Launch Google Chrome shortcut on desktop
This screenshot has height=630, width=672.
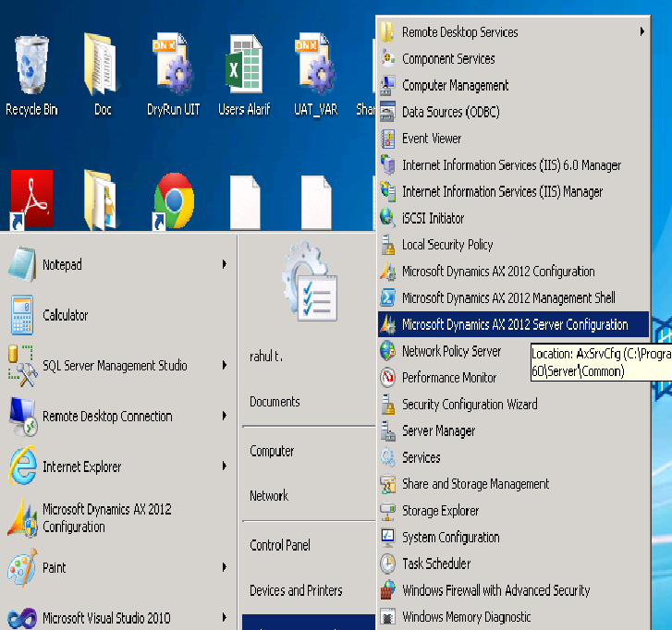pos(174,200)
